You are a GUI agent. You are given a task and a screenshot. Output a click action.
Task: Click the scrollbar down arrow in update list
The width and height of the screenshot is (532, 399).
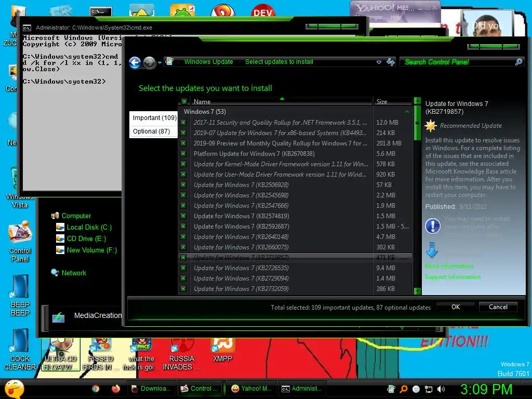(417, 291)
